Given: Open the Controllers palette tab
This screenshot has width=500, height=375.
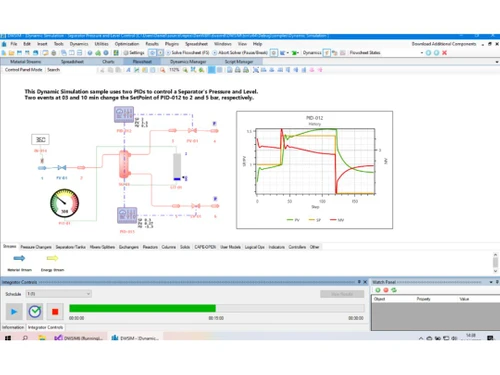Looking at the screenshot, I should coord(297,247).
